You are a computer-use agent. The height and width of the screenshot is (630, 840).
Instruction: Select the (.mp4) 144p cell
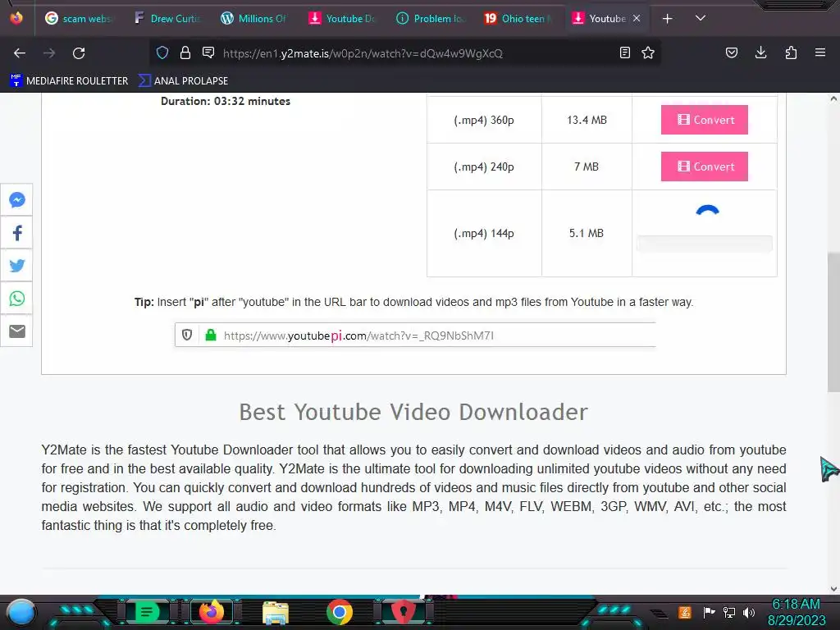click(484, 233)
